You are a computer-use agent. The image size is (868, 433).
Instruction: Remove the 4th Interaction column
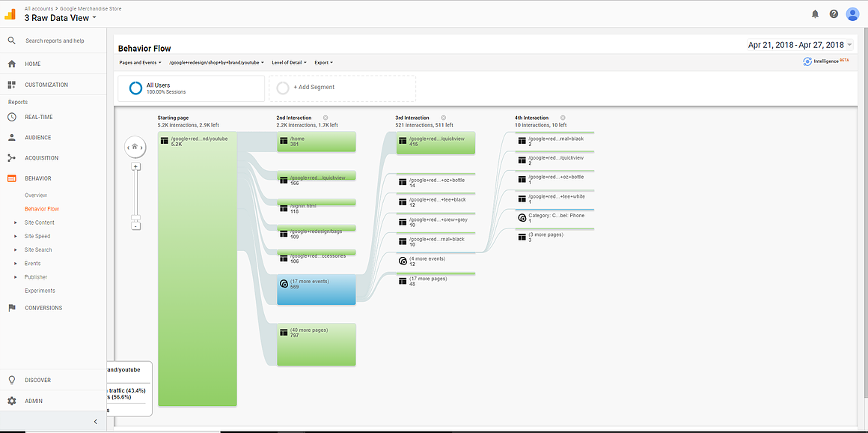click(563, 118)
